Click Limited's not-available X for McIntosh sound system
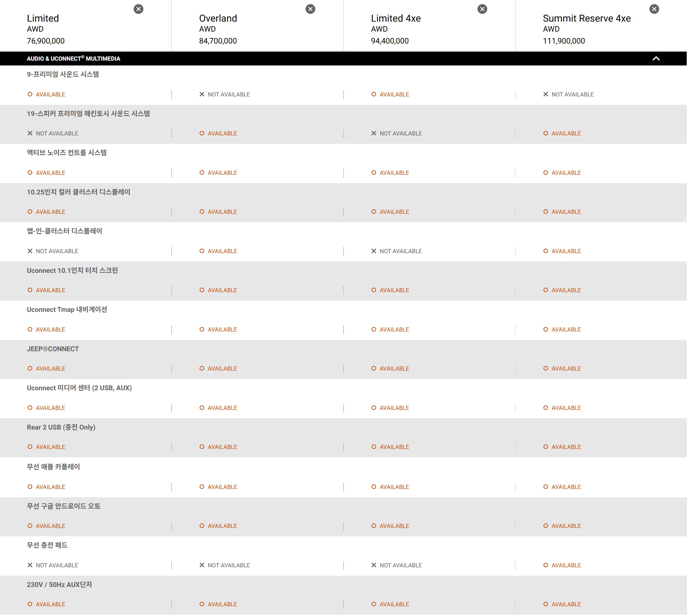Screen dimensions: 687x616 tap(30, 133)
